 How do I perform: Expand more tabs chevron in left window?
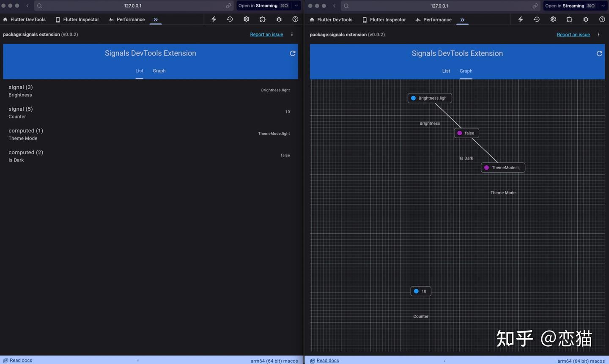[156, 19]
